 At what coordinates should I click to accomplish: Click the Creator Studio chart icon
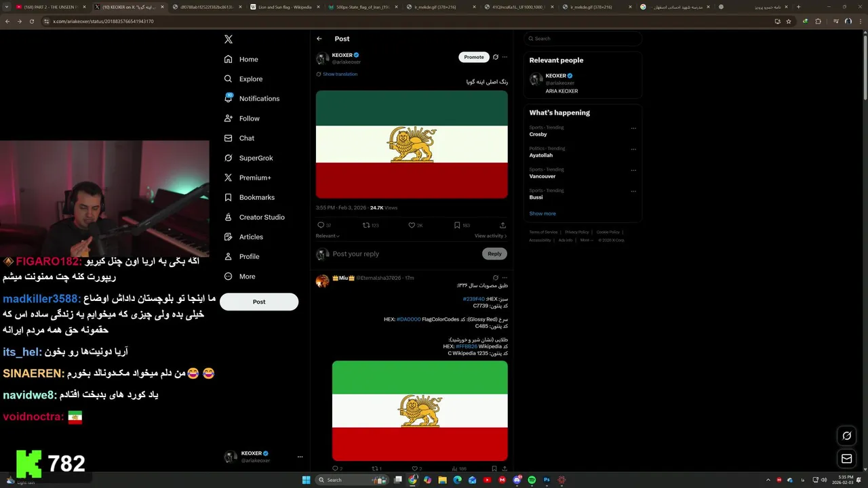point(229,217)
